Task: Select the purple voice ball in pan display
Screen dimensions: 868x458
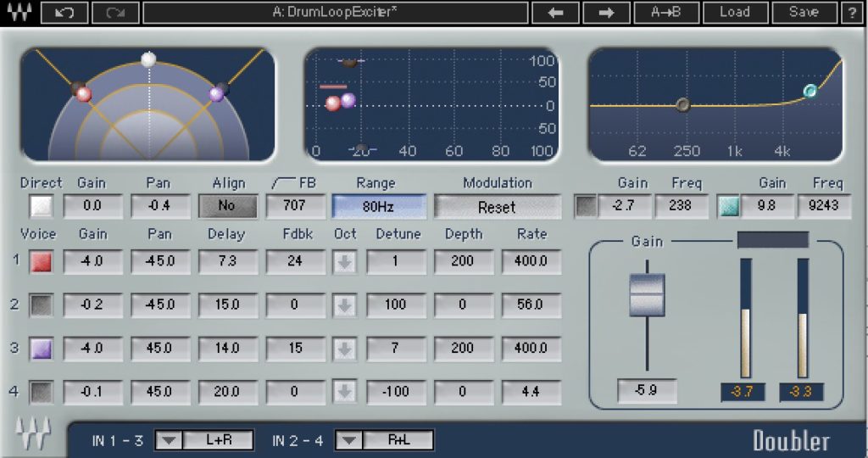Action: 216,94
